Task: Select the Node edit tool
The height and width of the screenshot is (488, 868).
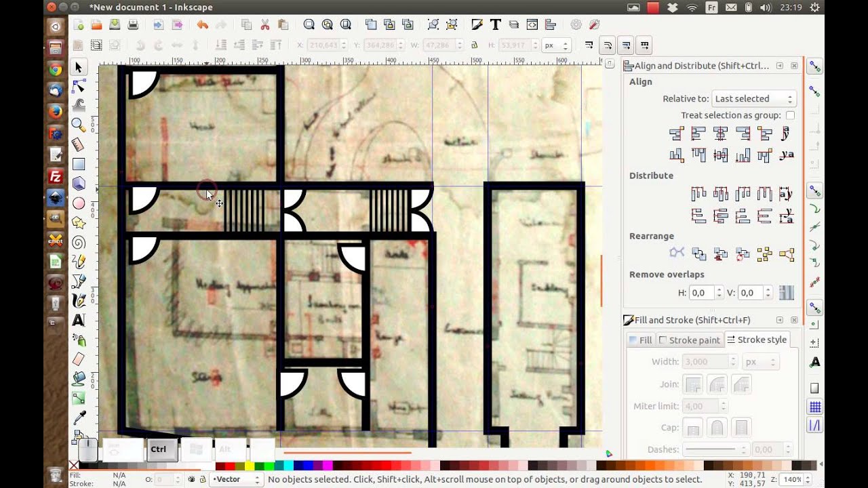Action: pos(79,86)
